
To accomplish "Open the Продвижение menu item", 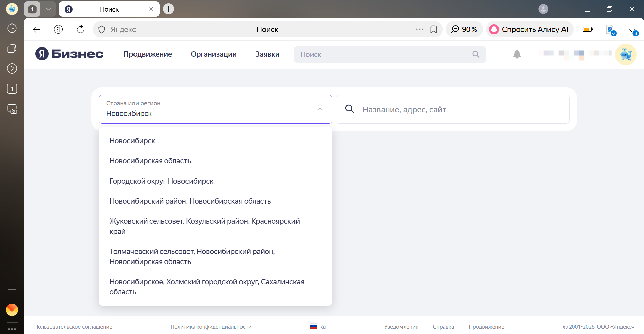I will [x=148, y=54].
